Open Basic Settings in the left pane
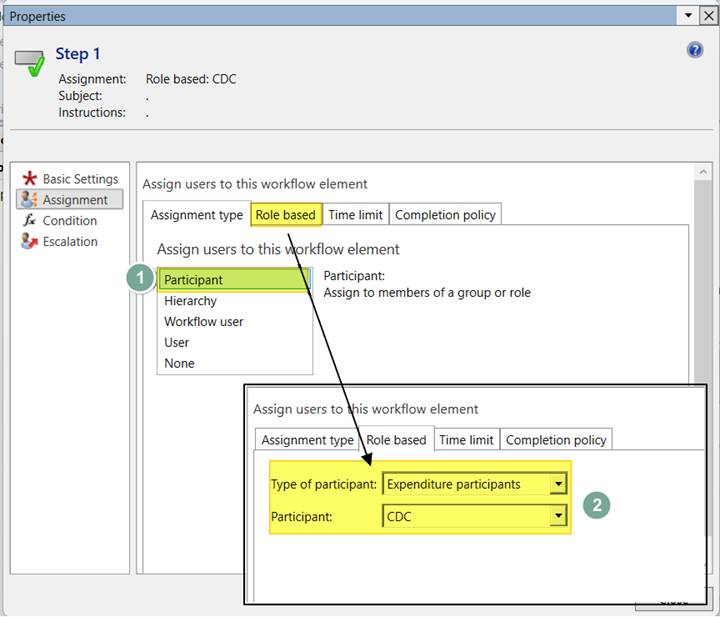Image resolution: width=720 pixels, height=617 pixels. click(x=80, y=179)
